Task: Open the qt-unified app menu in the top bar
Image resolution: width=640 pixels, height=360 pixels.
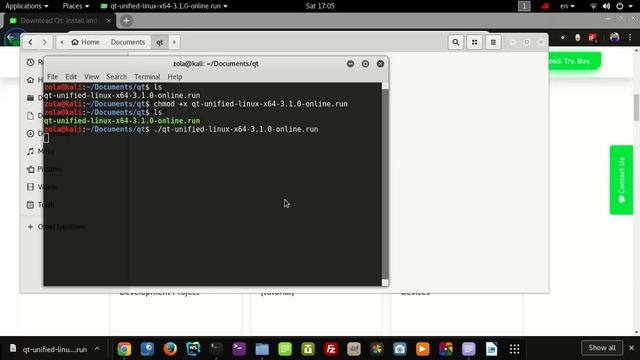Action: [164, 6]
